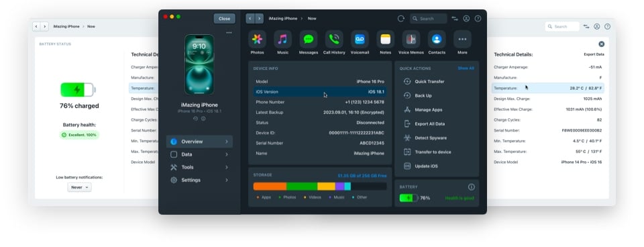Go back in the light left window
This screenshot has width=644, height=247.
pyautogui.click(x=36, y=26)
